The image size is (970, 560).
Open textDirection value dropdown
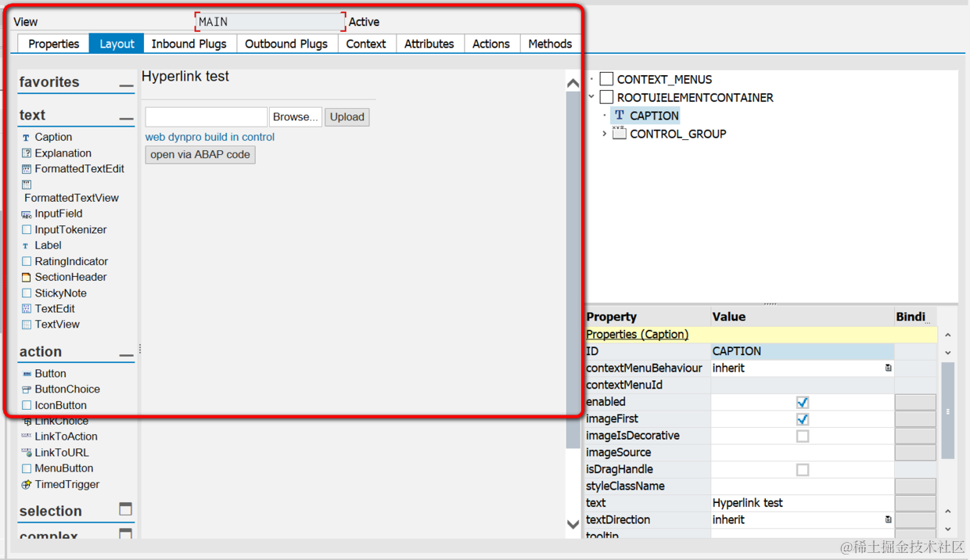coord(888,519)
